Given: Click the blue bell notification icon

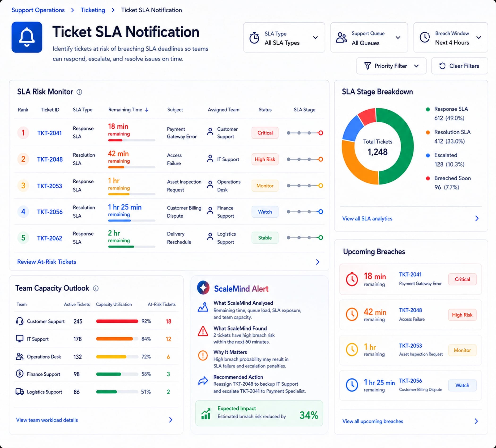Looking at the screenshot, I should pos(27,37).
